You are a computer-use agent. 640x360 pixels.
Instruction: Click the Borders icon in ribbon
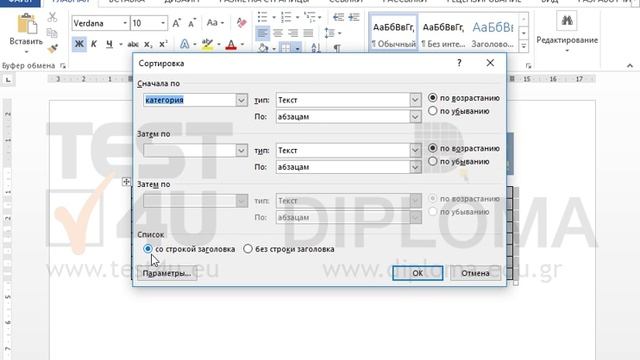pyautogui.click(x=285, y=48)
